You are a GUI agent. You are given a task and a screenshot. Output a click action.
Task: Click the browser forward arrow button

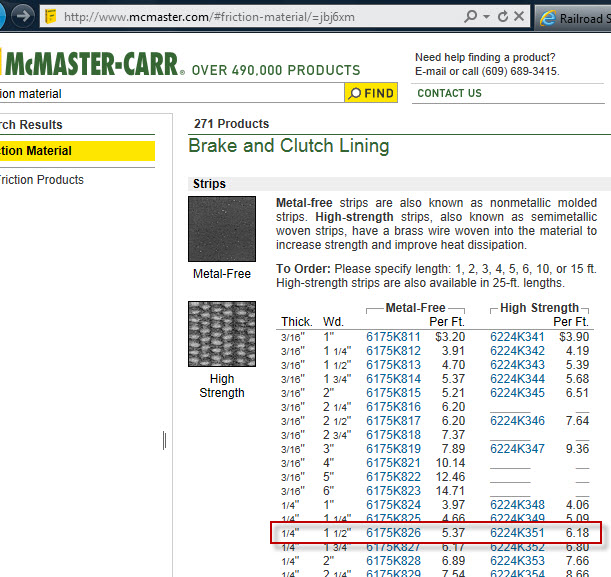pyautogui.click(x=23, y=16)
